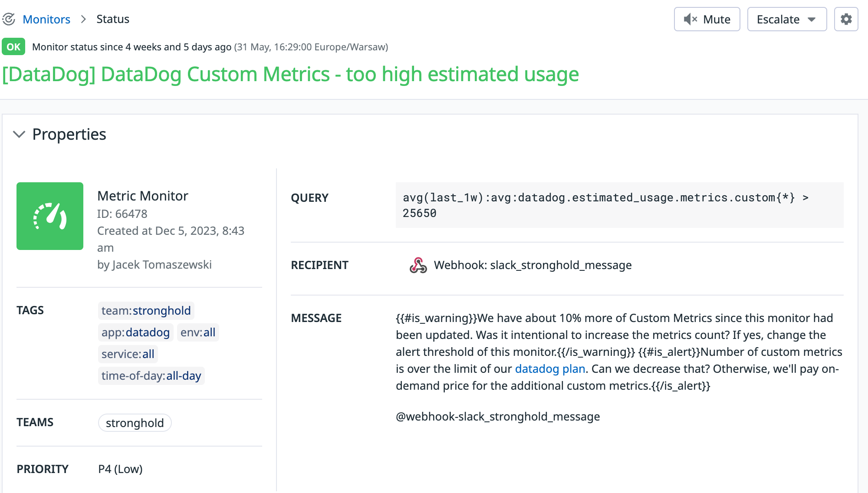This screenshot has height=493, width=868.
Task: Click the monitor query code block
Action: 620,205
